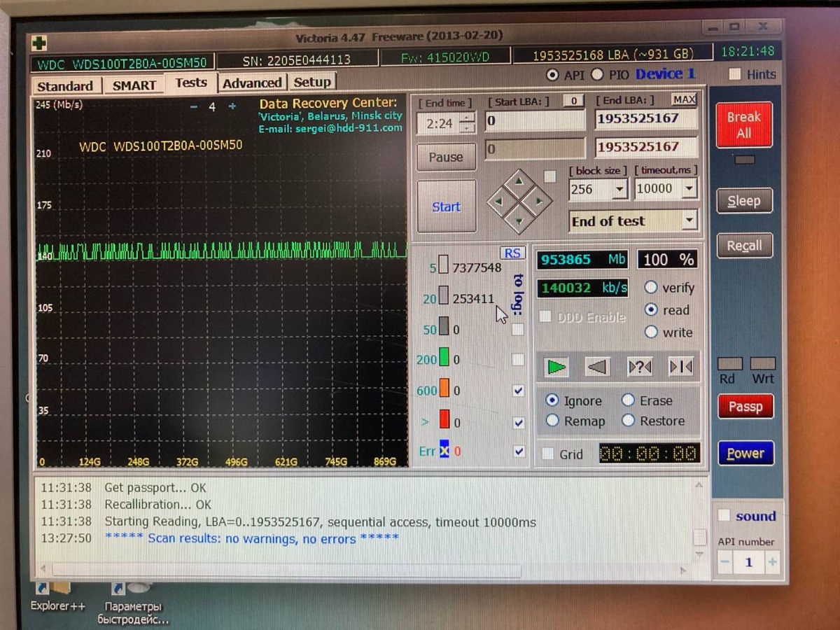The height and width of the screenshot is (630, 840).
Task: Click the random seek test icon
Action: pyautogui.click(x=639, y=367)
